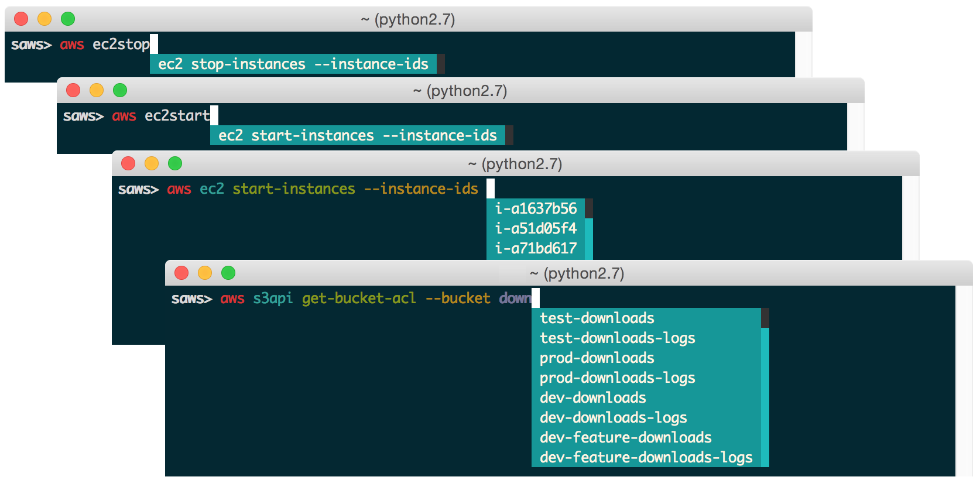Click '--instance-ids' in third terminal command line
Screen dimensions: 980x487
click(x=421, y=188)
